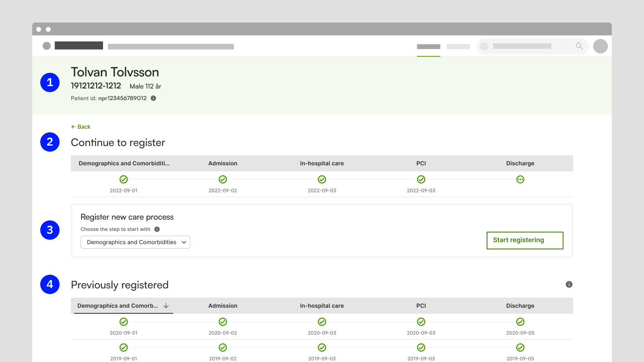Screen dimensions: 644x362
Task: Click the info icon next to Patient id
Action: [153, 98]
